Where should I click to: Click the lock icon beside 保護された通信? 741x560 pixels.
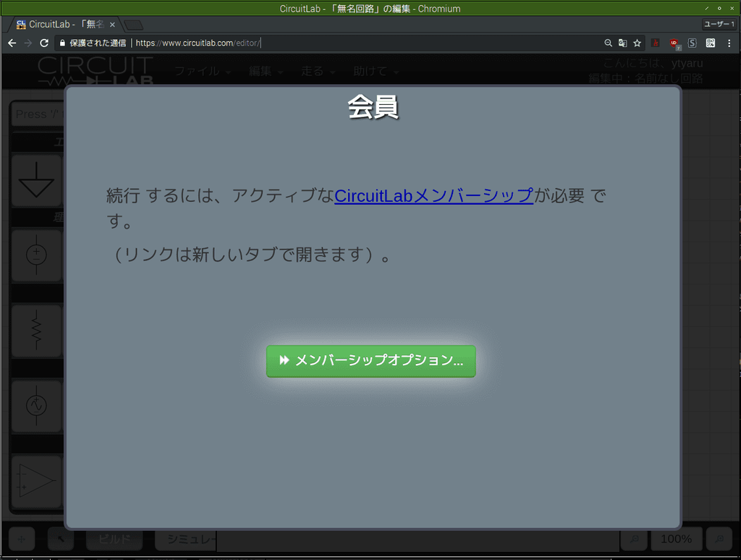pyautogui.click(x=62, y=43)
